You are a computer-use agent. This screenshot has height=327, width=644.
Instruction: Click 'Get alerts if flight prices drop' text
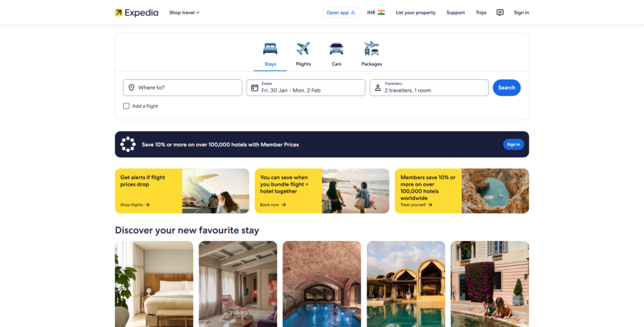click(143, 180)
